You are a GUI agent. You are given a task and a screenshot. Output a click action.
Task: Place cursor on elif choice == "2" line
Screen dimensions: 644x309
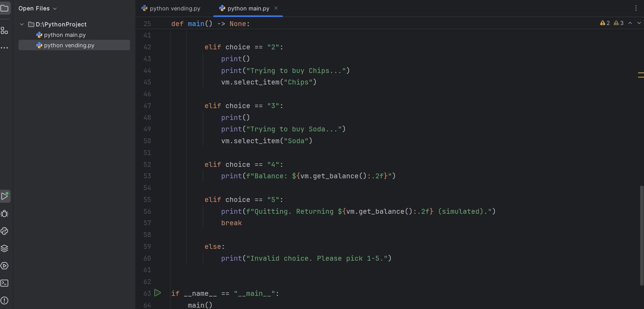(244, 47)
